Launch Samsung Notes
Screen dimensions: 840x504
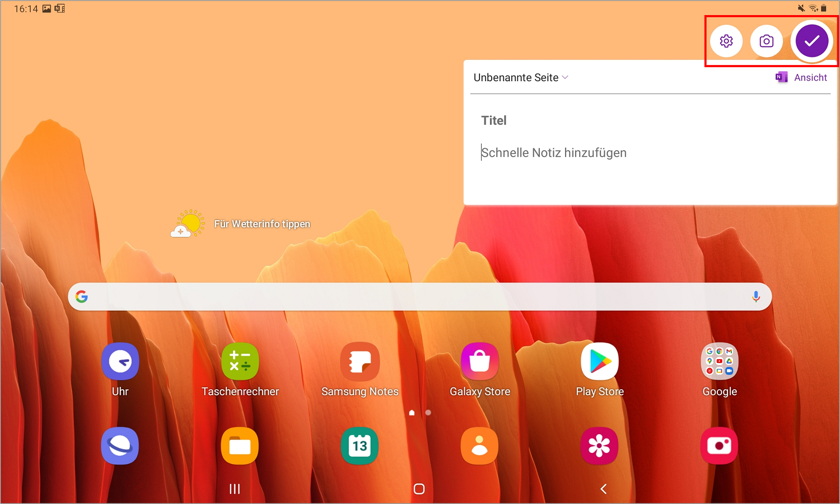360,370
